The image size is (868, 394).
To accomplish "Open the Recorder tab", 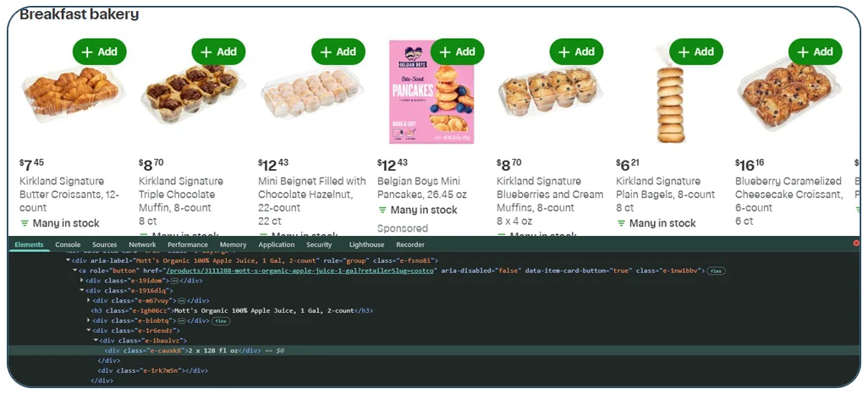I will tap(410, 244).
